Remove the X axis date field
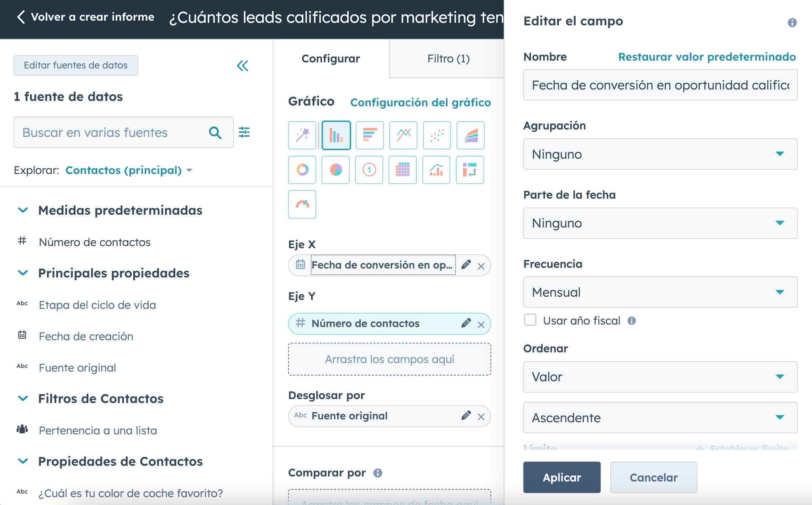This screenshot has height=505, width=812. tap(481, 266)
